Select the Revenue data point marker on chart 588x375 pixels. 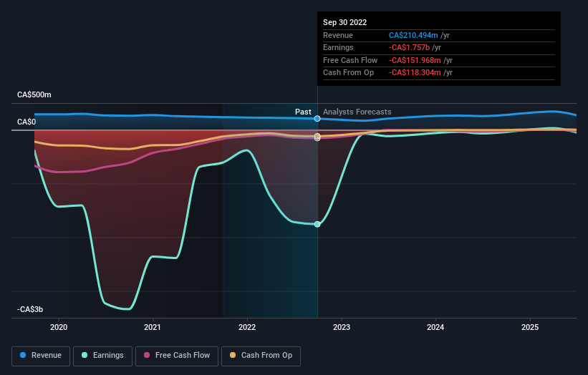(x=317, y=119)
